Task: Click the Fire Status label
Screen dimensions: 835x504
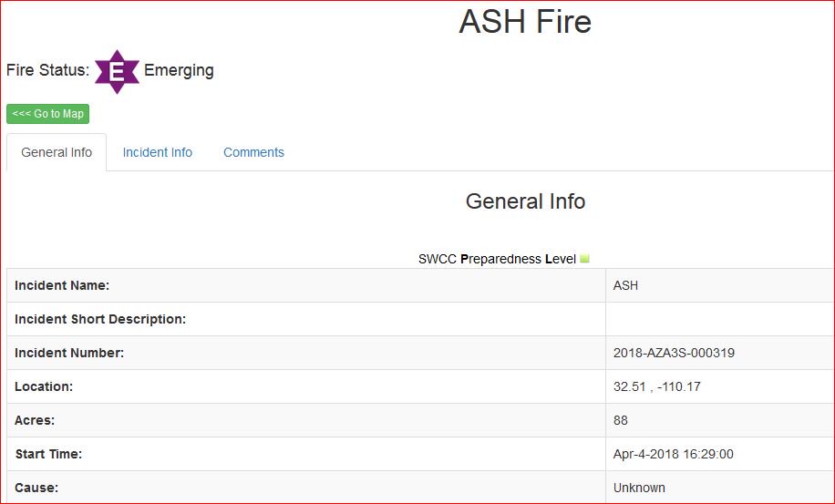Action: [48, 69]
